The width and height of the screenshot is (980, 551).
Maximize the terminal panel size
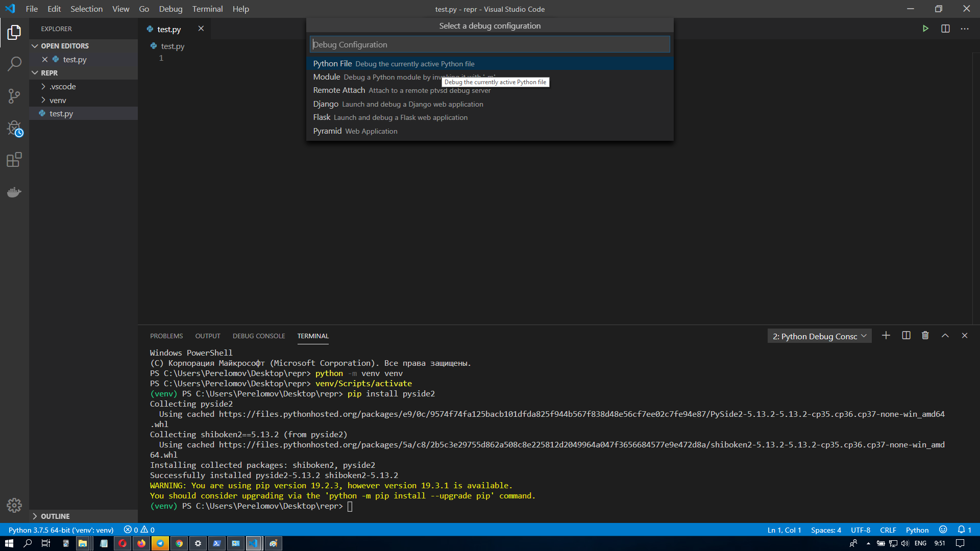tap(945, 336)
